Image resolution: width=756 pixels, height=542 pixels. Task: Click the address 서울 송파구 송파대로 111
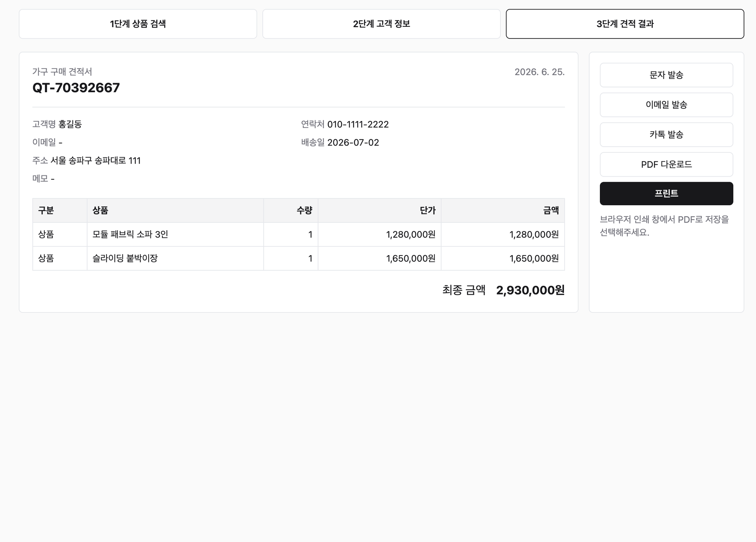click(x=96, y=161)
